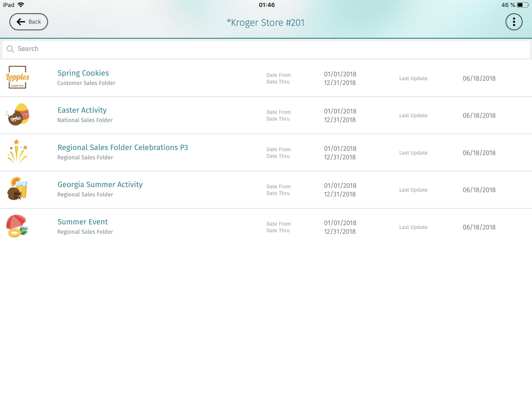Click Date Thru label in Summer Event row
532x399 pixels.
278,230
